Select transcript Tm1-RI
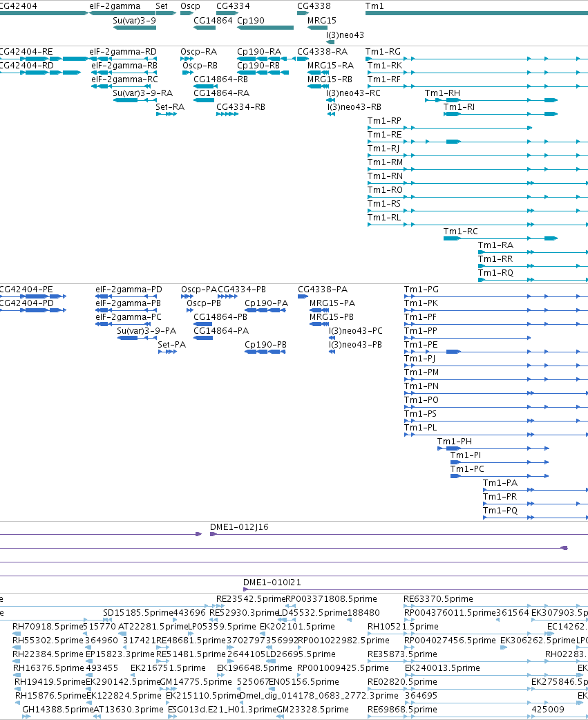This screenshot has width=588, height=720. pyautogui.click(x=459, y=107)
